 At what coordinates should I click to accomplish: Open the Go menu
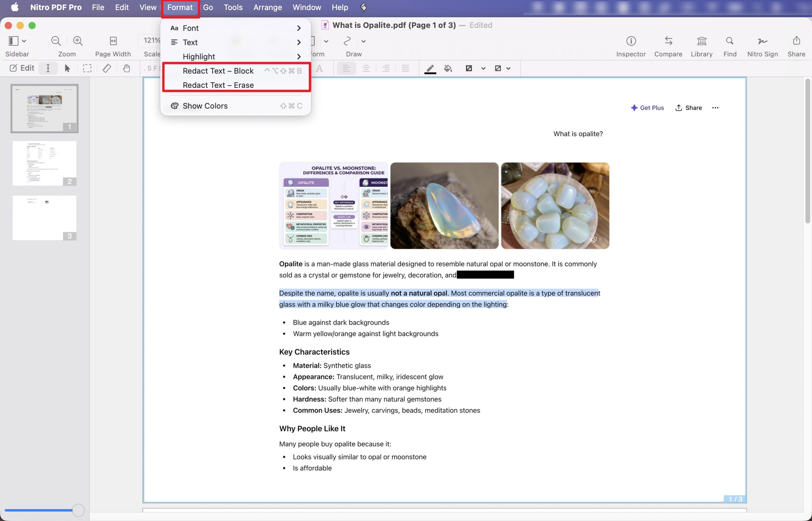pyautogui.click(x=208, y=7)
